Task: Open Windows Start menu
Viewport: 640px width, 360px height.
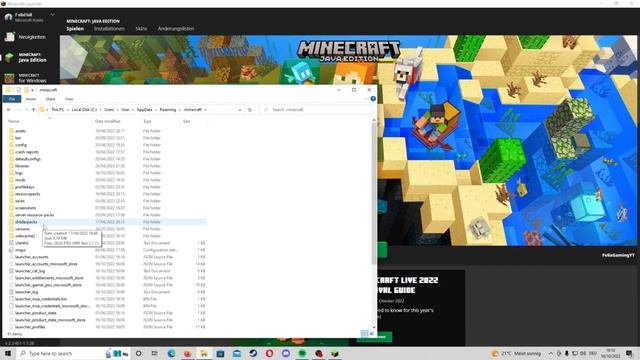Action: click(x=8, y=353)
